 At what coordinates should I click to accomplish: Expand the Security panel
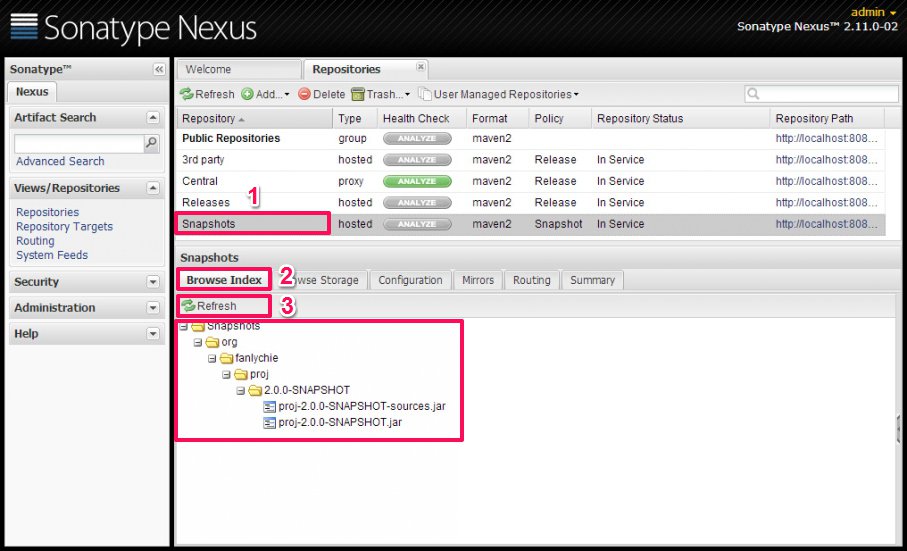[x=153, y=282]
